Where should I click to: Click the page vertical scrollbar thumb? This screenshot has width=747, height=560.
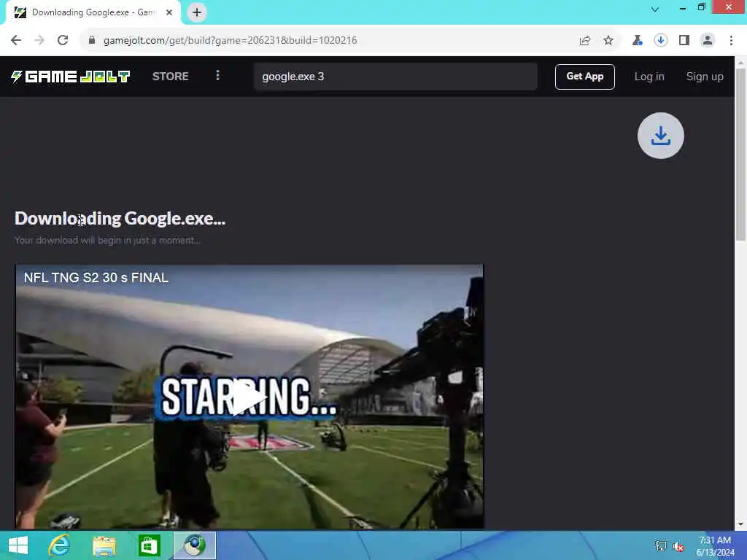[x=740, y=155]
